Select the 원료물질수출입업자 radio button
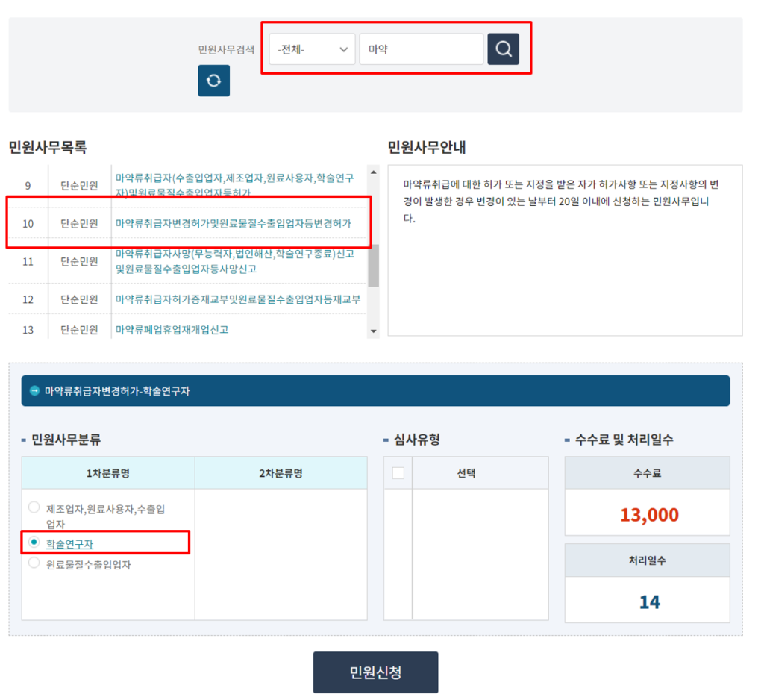This screenshot has height=700, width=764. pyautogui.click(x=34, y=563)
